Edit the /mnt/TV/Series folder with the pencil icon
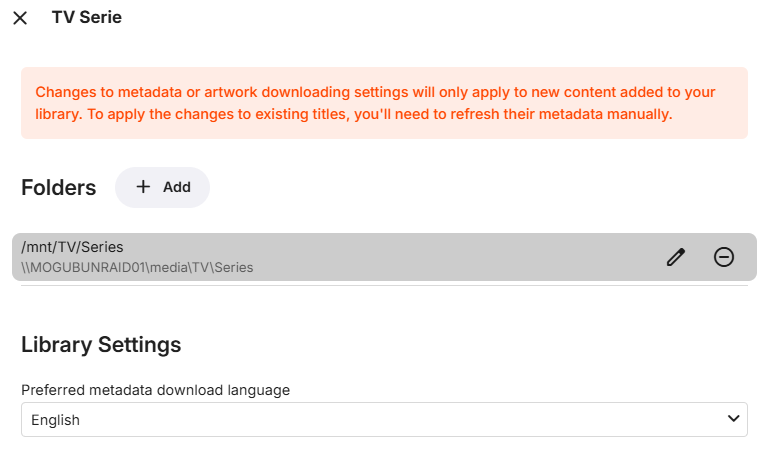 point(676,257)
